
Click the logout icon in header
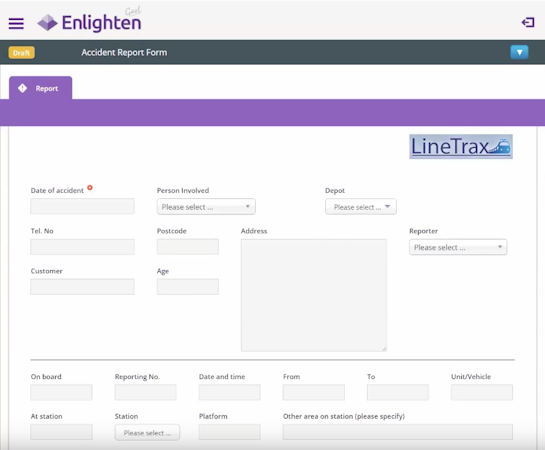coord(528,23)
